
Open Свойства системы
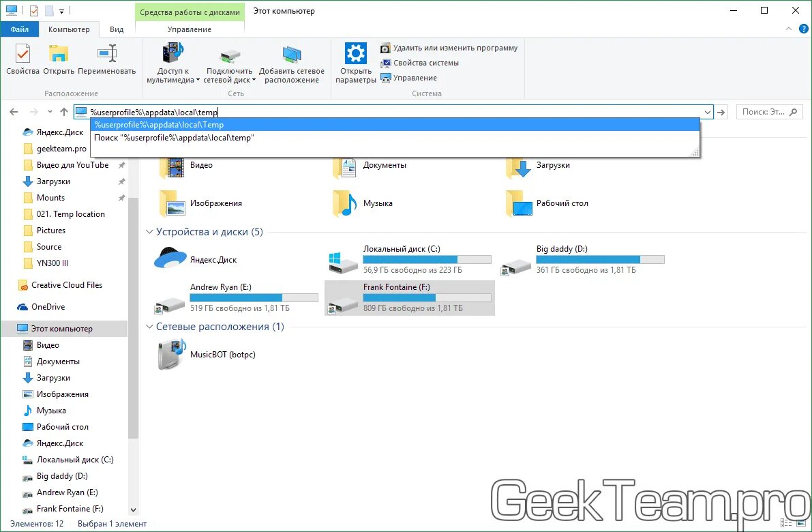tap(419, 63)
